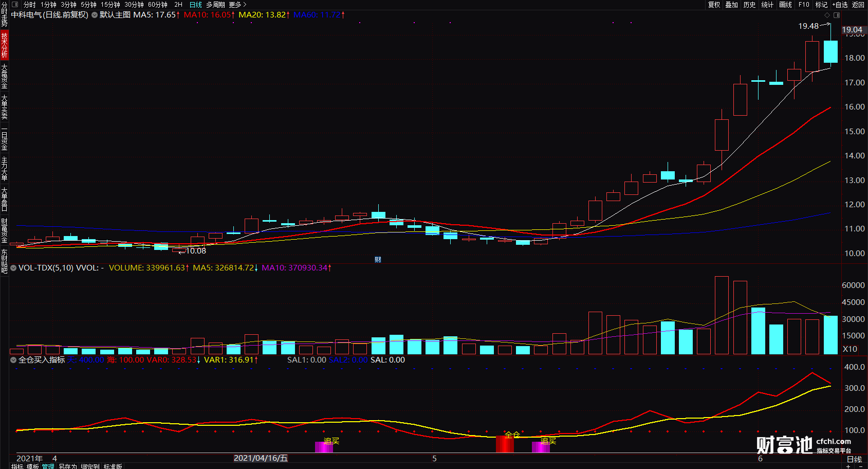
Task: Open the 大单买卖 sidebar tab
Action: point(4,107)
